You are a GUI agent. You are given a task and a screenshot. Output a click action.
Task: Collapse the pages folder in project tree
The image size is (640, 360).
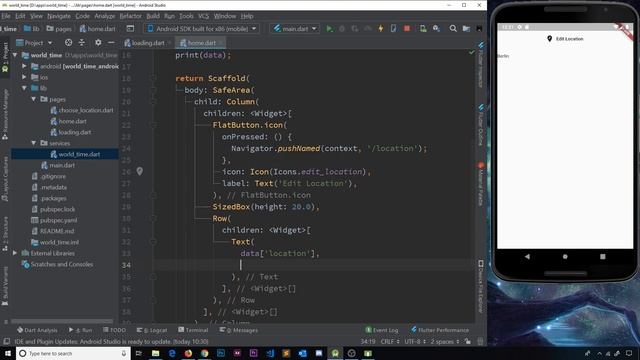point(34,99)
